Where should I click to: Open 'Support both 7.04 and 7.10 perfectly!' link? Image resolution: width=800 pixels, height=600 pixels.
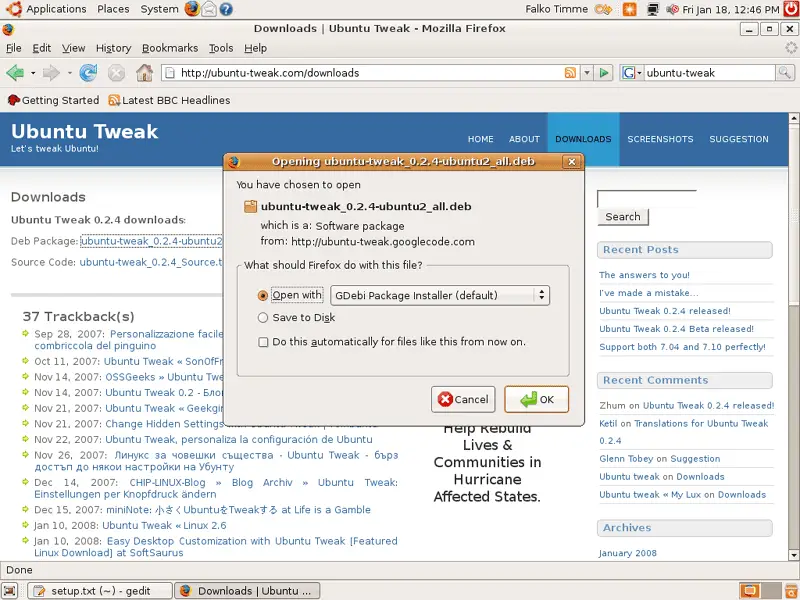coord(683,347)
